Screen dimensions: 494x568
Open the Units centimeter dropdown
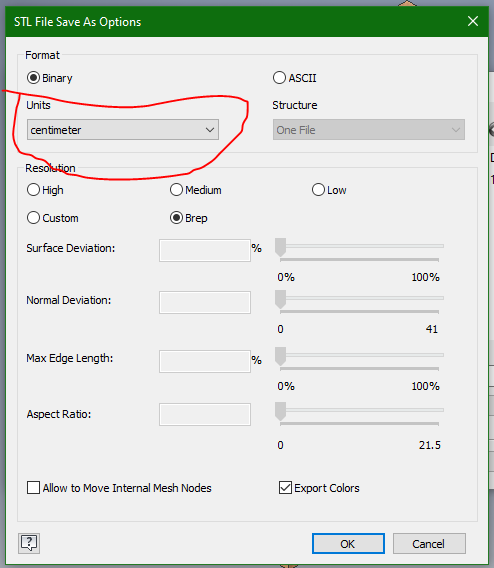click(123, 130)
